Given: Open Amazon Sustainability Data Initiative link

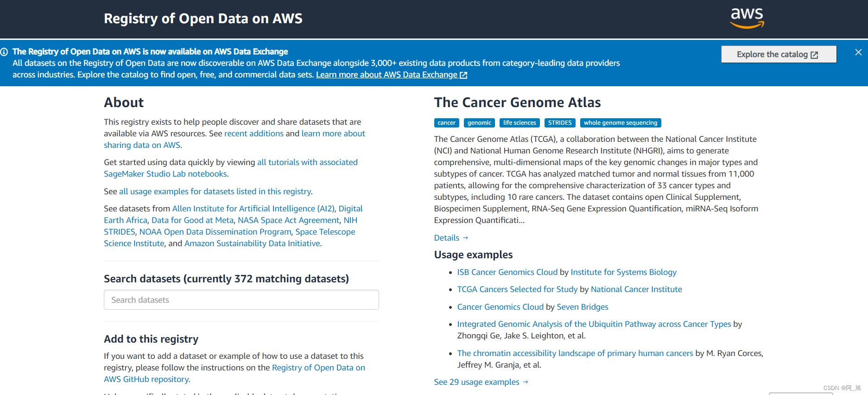Looking at the screenshot, I should click(x=252, y=243).
